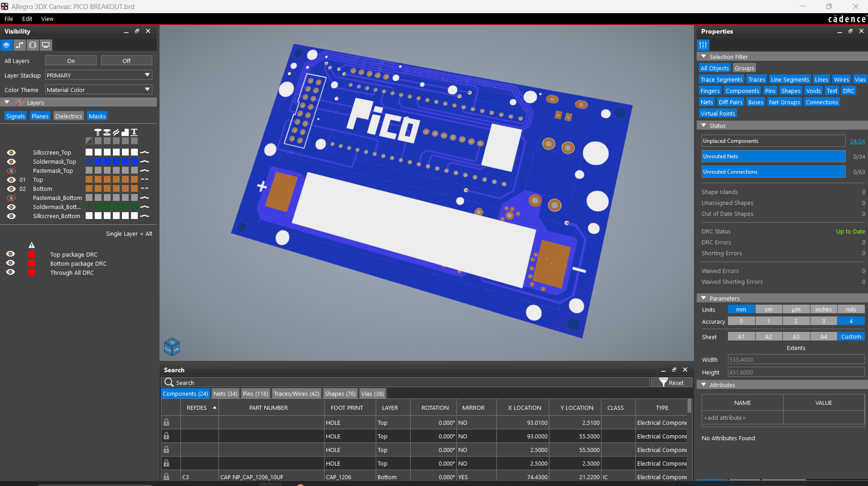This screenshot has height=486, width=868.
Task: Click the Properties panel filter settings icon
Action: click(x=703, y=45)
